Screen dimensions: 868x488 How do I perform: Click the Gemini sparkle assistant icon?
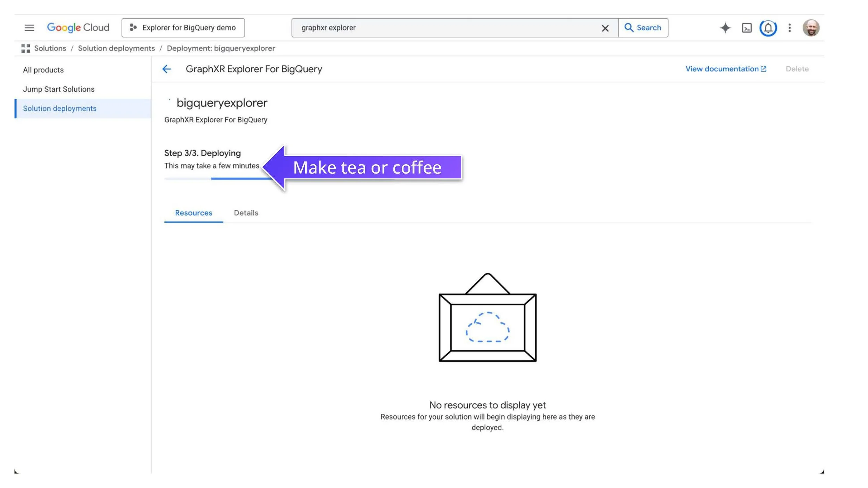point(725,28)
